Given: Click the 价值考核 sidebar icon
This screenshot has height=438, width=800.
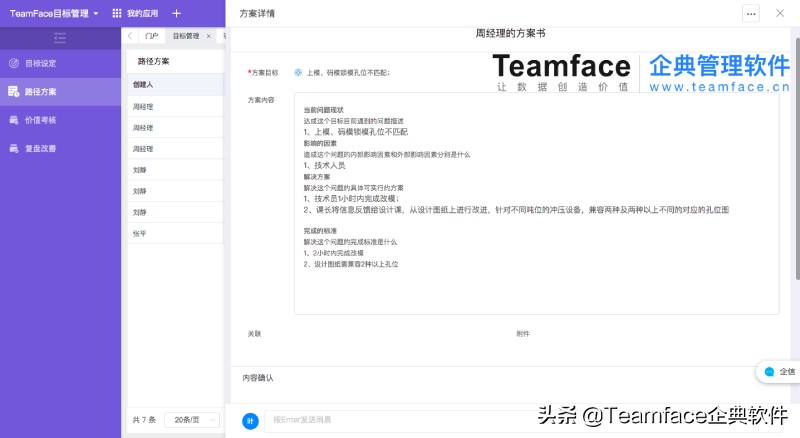Looking at the screenshot, I should coord(14,120).
